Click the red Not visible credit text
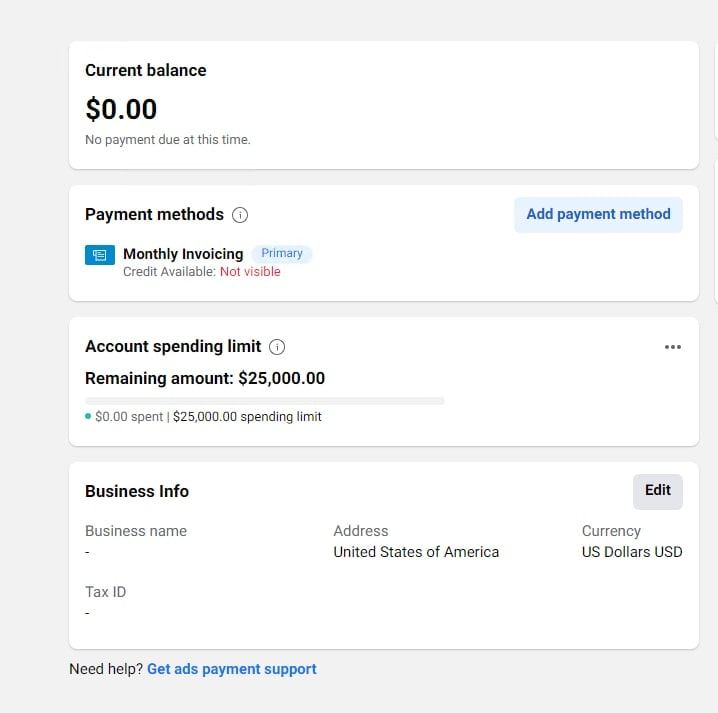Viewport: 718px width, 713px height. pyautogui.click(x=250, y=272)
